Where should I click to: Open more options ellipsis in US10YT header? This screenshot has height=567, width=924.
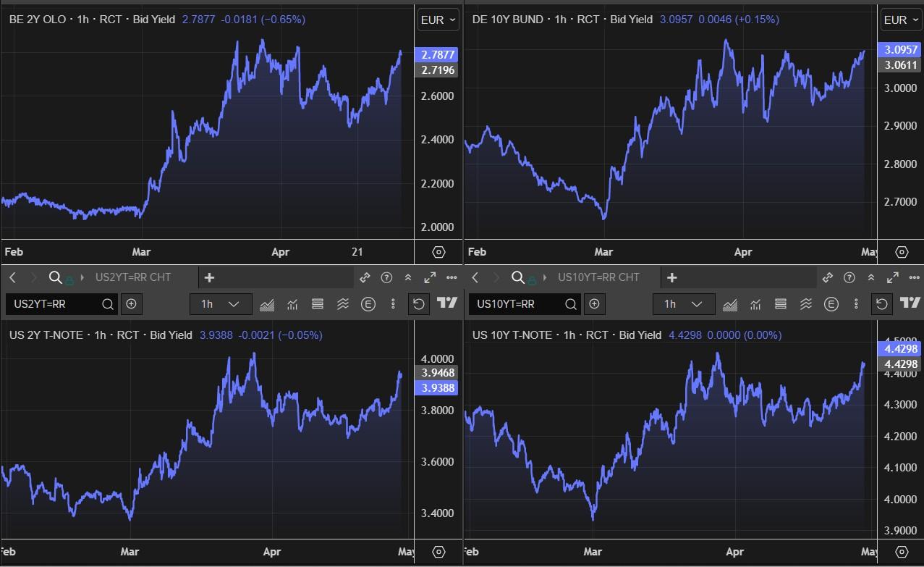click(x=915, y=277)
